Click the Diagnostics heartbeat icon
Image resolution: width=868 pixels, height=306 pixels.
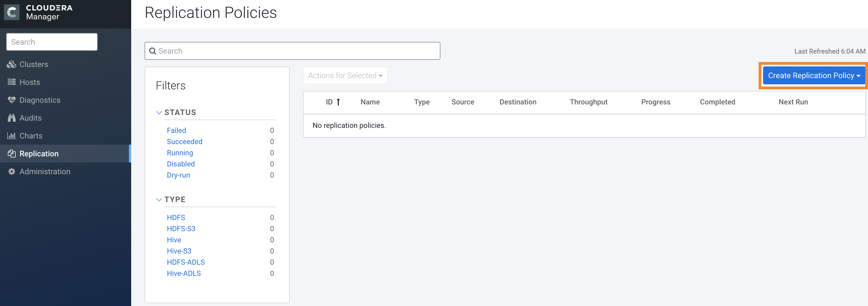point(11,100)
